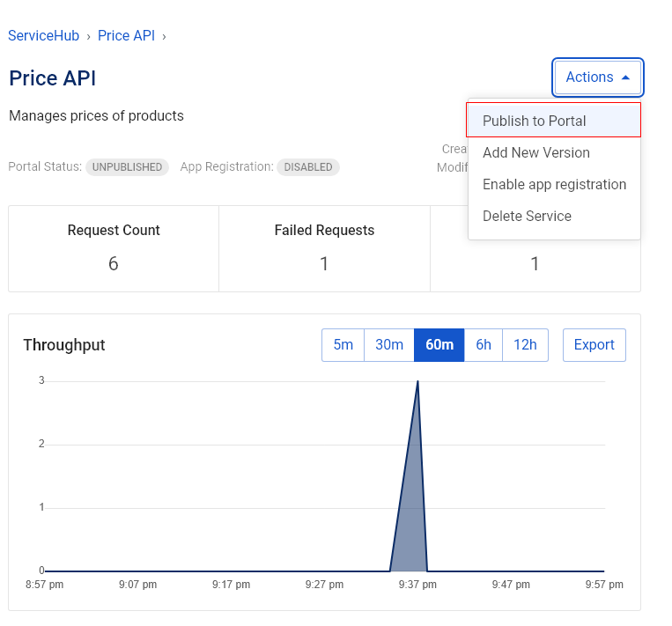Export the Throughput chart data
Image resolution: width=672 pixels, height=626 pixels.
(x=594, y=345)
